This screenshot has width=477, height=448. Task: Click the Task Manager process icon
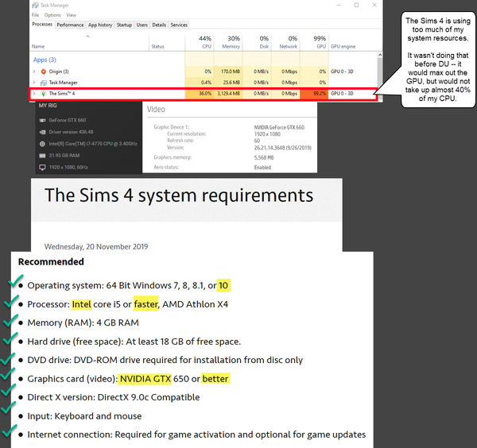[43, 82]
